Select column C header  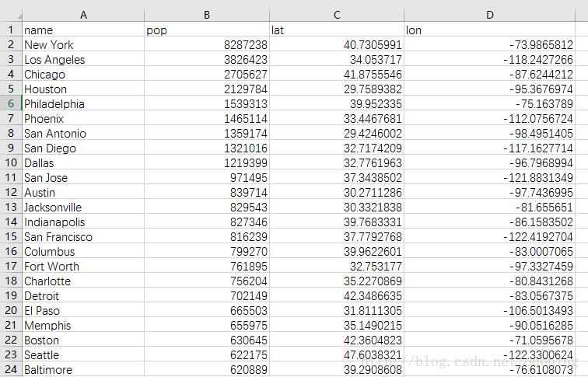click(x=337, y=15)
